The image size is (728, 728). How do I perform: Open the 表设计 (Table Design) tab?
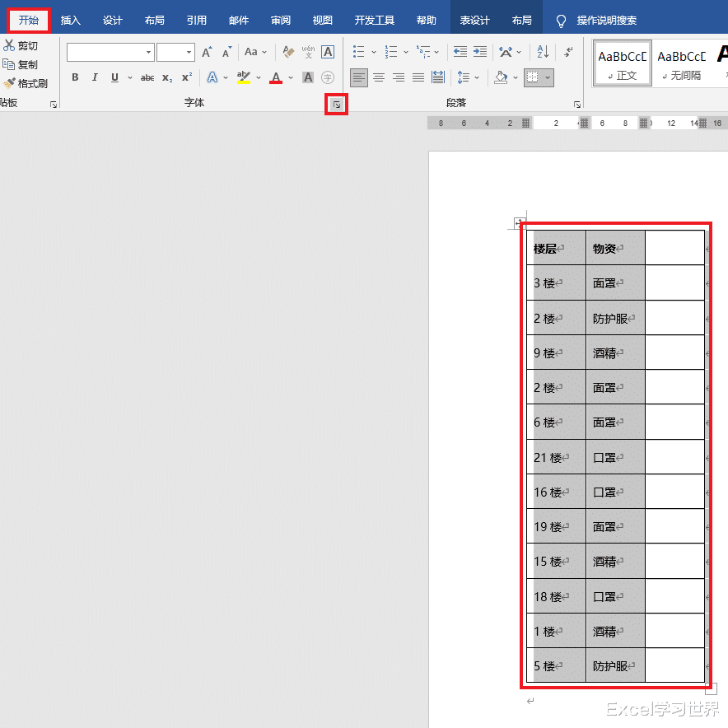pyautogui.click(x=474, y=20)
